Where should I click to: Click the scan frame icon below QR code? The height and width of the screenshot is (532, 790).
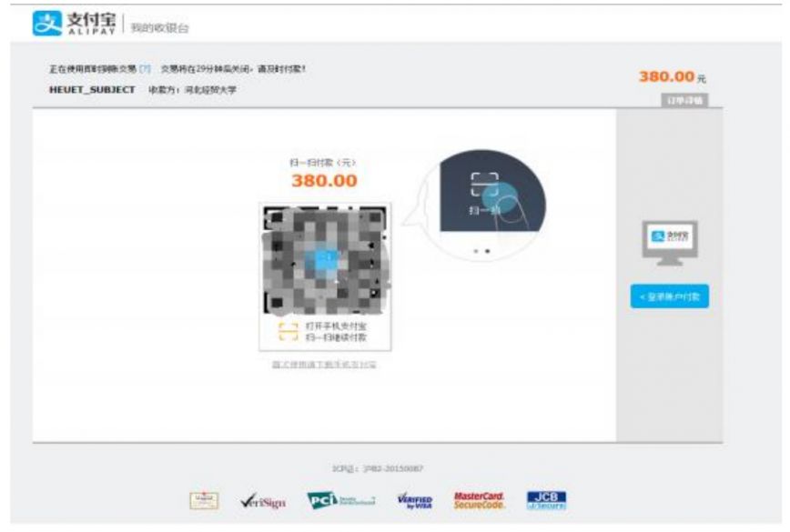point(289,332)
